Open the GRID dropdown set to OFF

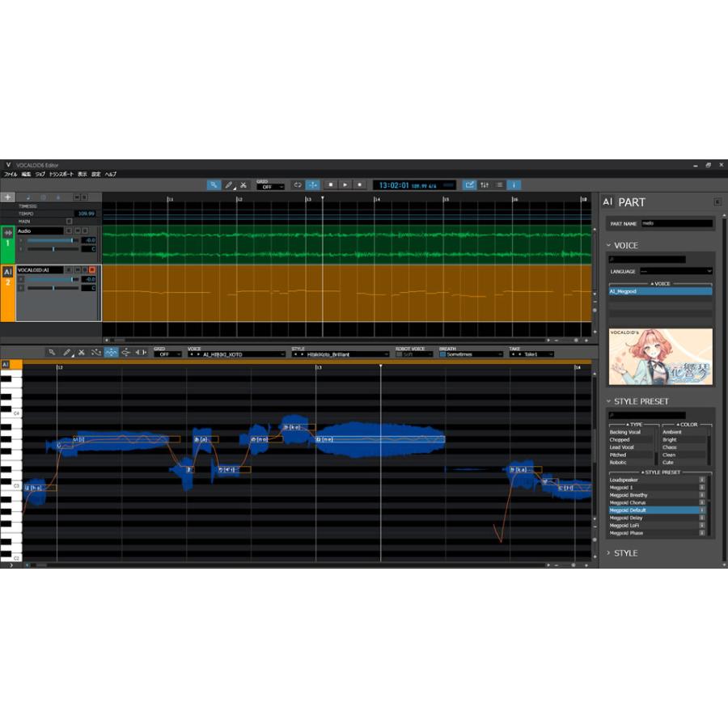point(273,186)
